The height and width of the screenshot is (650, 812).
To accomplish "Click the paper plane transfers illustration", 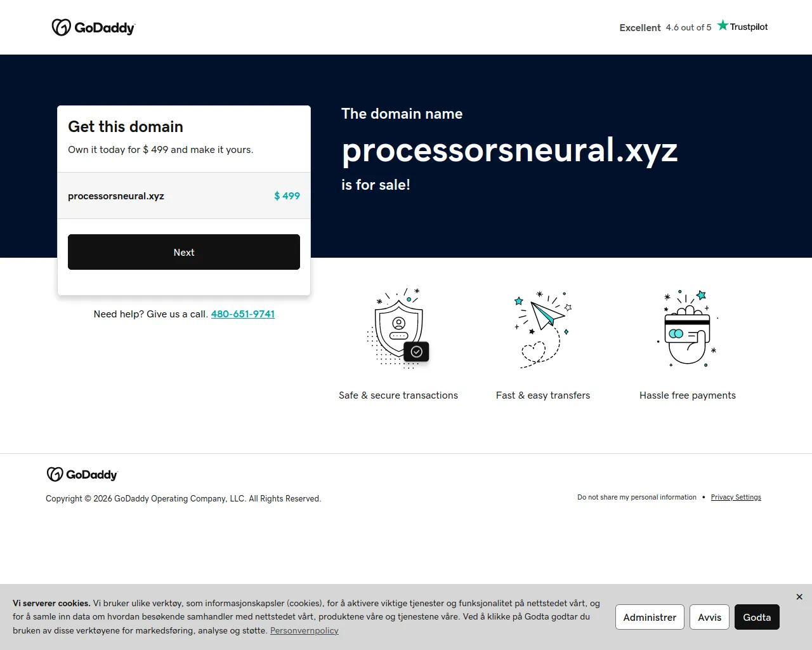I will click(543, 329).
